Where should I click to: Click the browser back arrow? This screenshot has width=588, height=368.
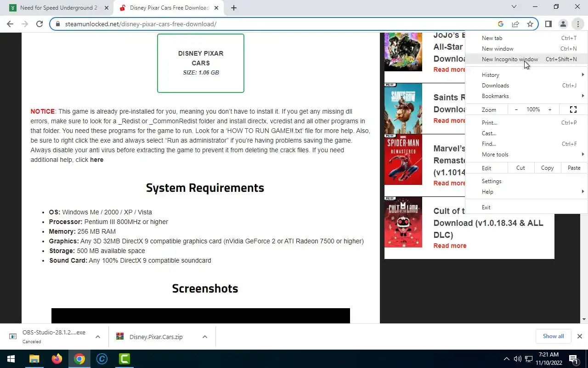10,24
